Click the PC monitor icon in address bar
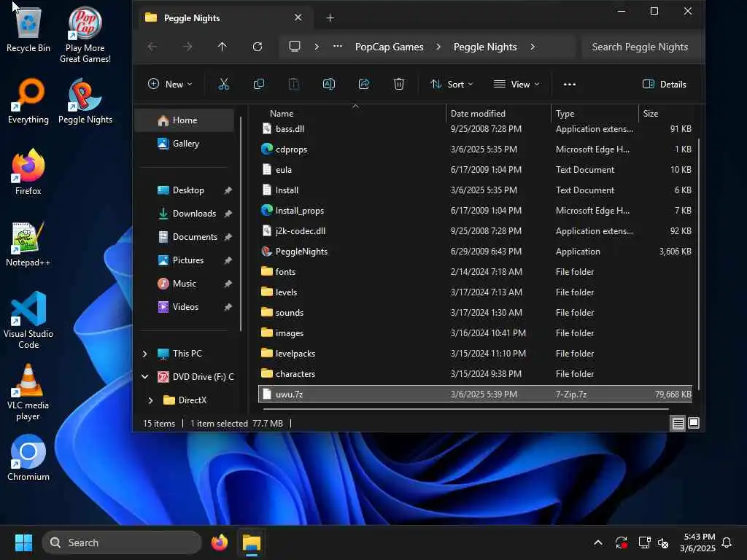The width and height of the screenshot is (747, 560). click(x=295, y=47)
